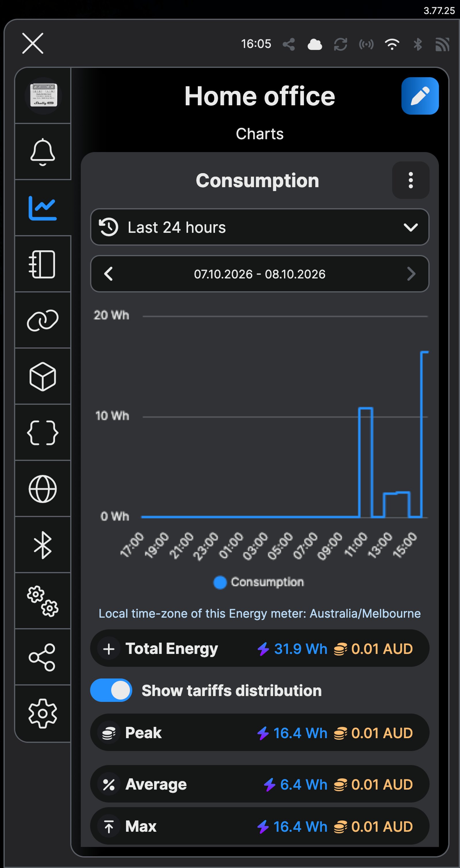Expand Total Energy with the plus icon
This screenshot has width=460, height=868.
pyautogui.click(x=109, y=649)
